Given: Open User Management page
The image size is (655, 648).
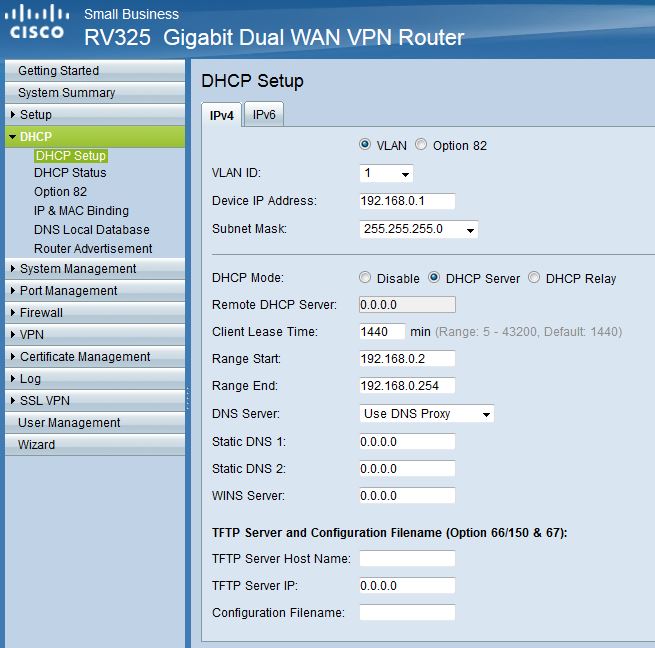Looking at the screenshot, I should [x=95, y=423].
